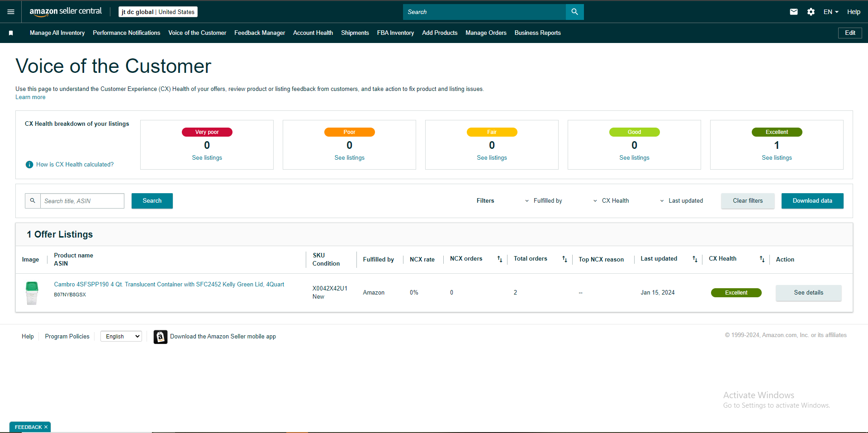Image resolution: width=868 pixels, height=433 pixels.
Task: Open the Cambro 4SFSPP190 product link
Action: (169, 285)
